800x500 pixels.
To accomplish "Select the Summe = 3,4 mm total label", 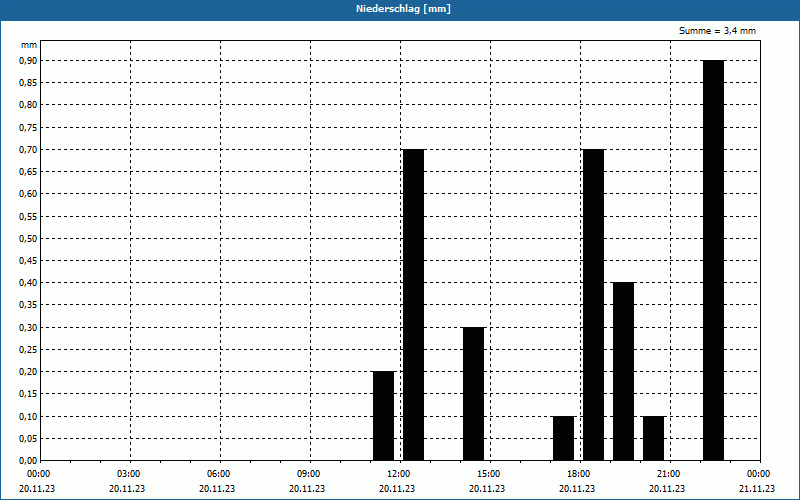I will [717, 31].
